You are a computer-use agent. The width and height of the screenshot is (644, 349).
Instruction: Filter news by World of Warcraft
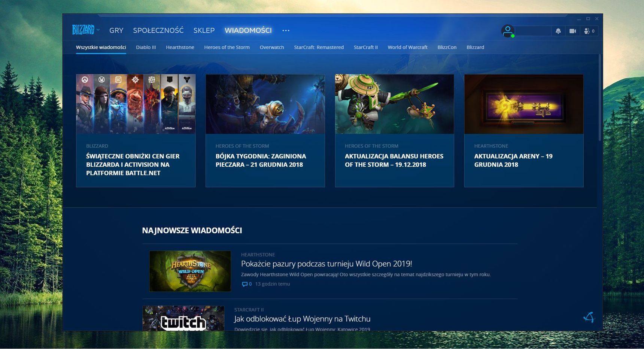click(407, 47)
